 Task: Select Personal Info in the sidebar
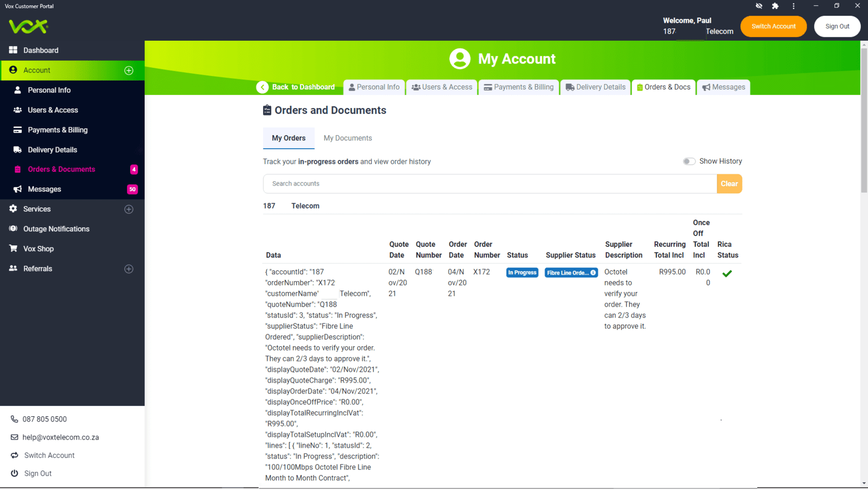[50, 90]
